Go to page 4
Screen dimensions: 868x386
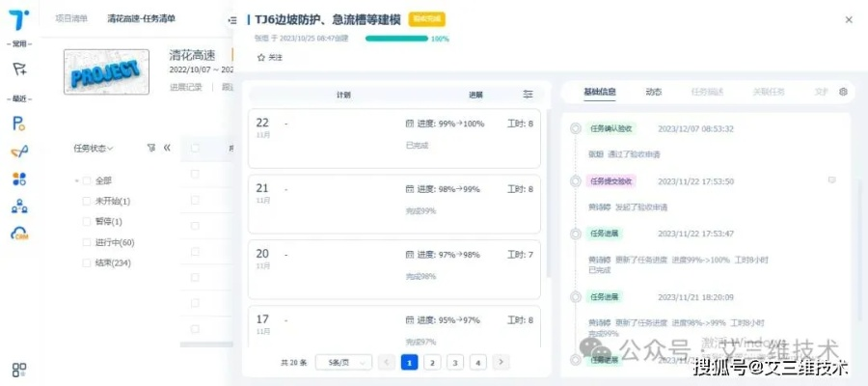(477, 363)
